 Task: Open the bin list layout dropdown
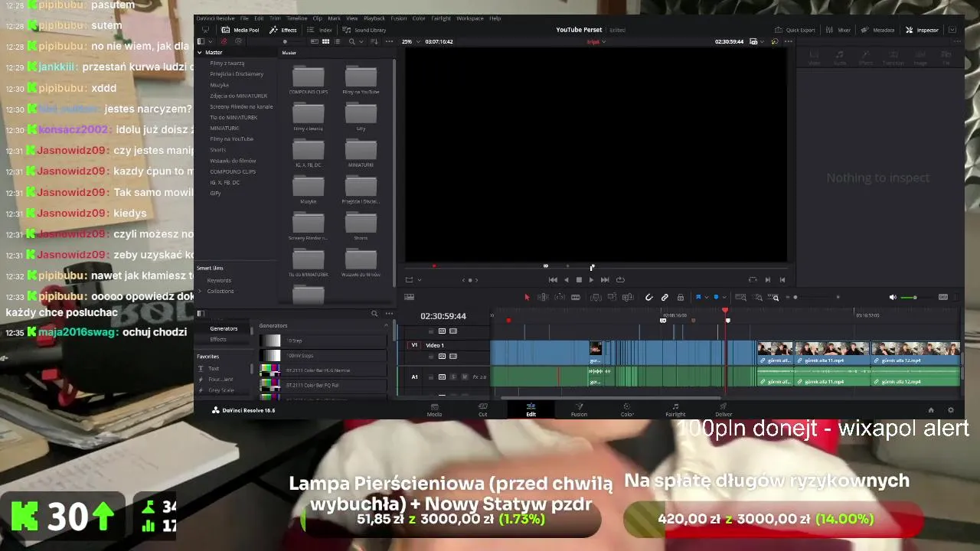click(209, 41)
